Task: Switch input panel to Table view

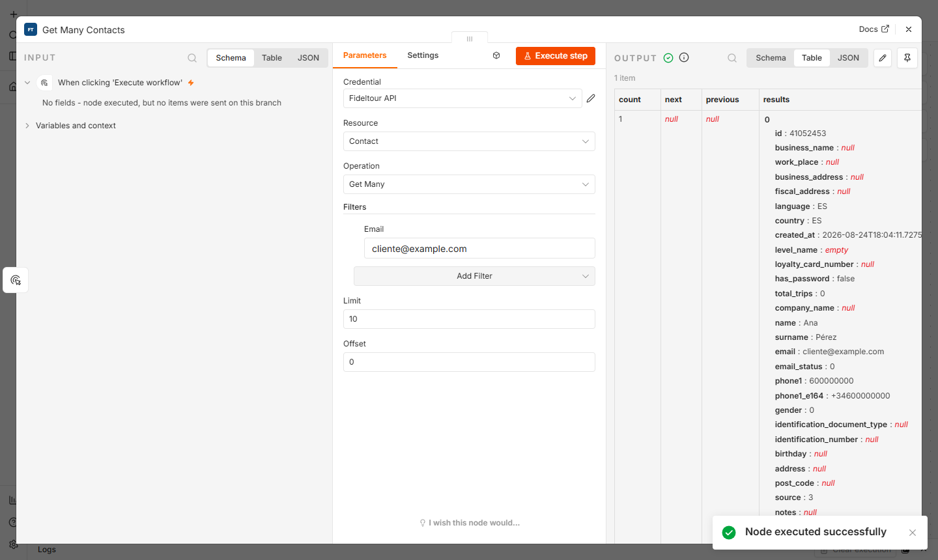Action: click(x=272, y=58)
